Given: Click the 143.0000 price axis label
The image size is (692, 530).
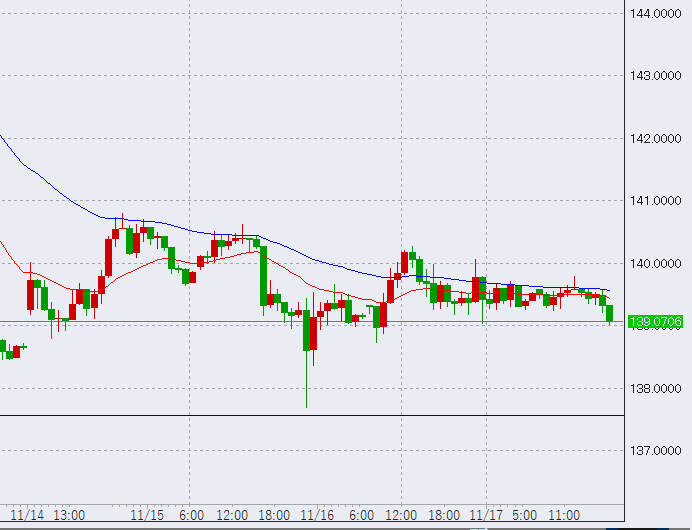Looking at the screenshot, I should 657,76.
